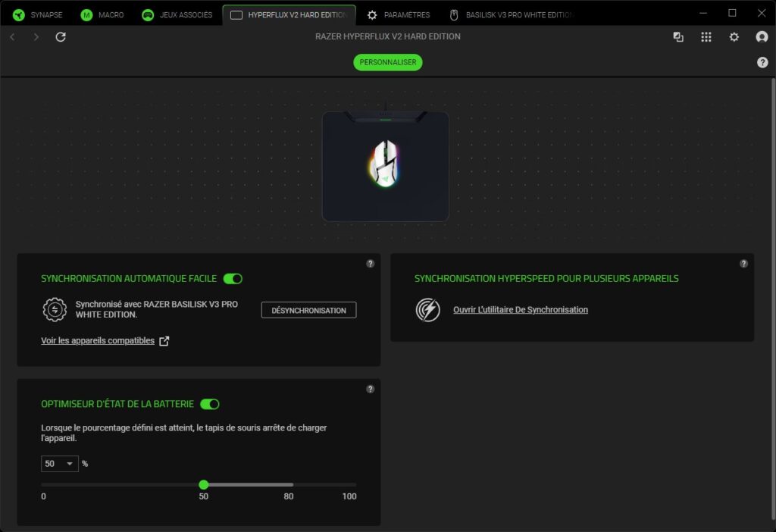This screenshot has height=532, width=776.
Task: Click the Personnaliser button
Action: (388, 62)
